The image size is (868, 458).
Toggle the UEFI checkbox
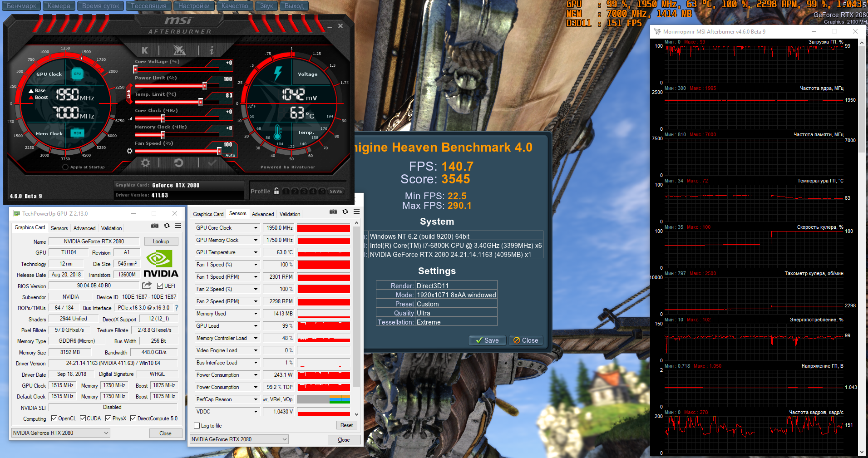pos(160,286)
